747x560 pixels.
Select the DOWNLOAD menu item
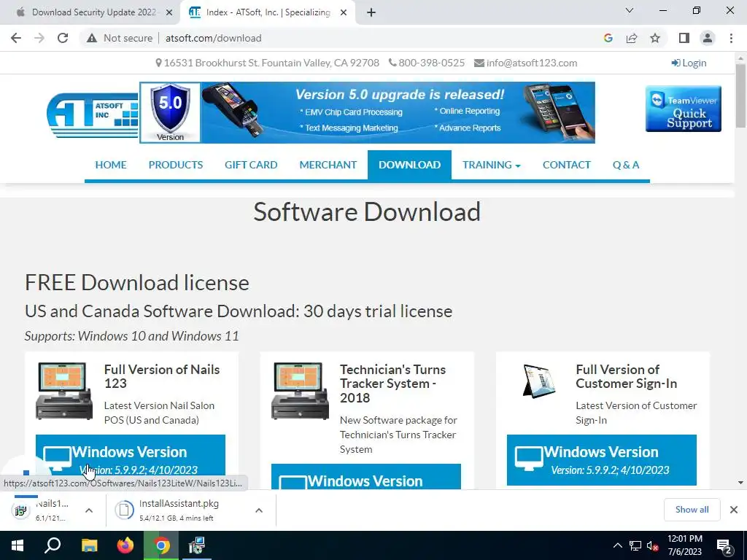[410, 165]
